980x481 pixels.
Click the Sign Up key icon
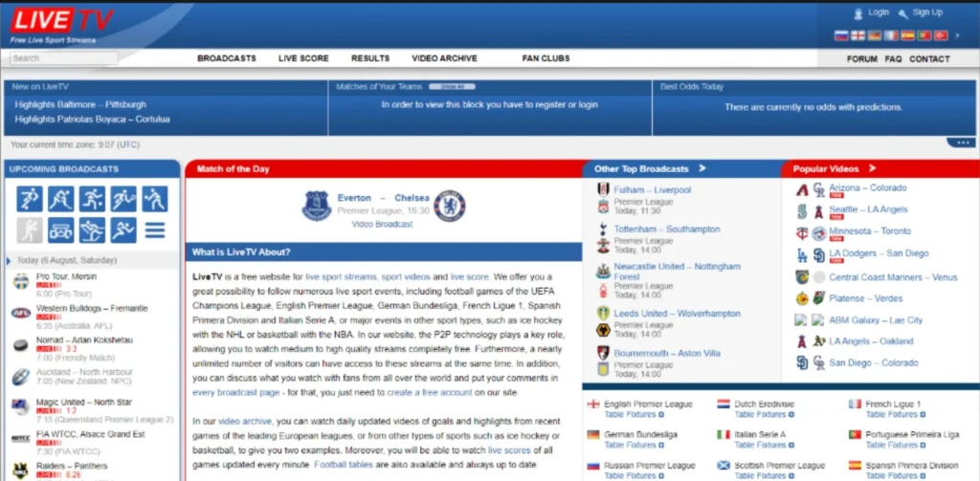903,13
